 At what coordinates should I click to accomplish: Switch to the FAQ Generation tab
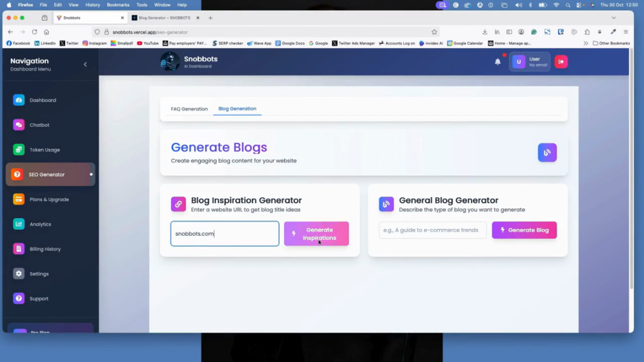click(189, 109)
